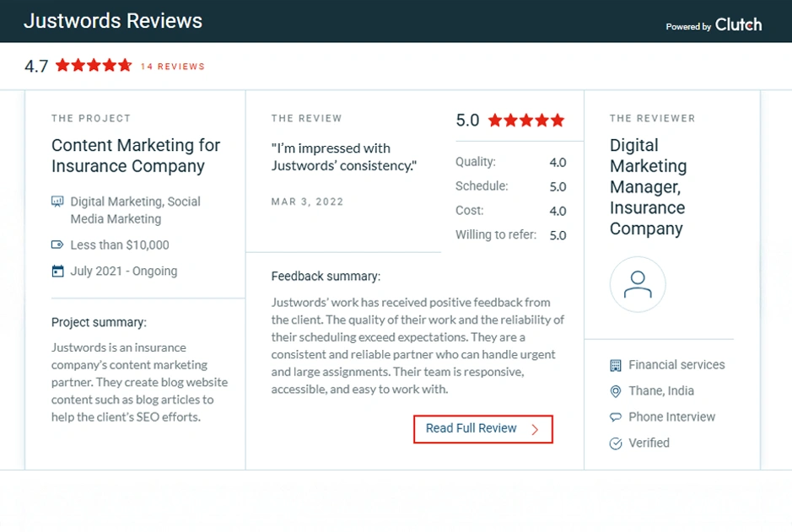Click the Willing to refer value 5.0
Screen dimensions: 792x532
[558, 235]
